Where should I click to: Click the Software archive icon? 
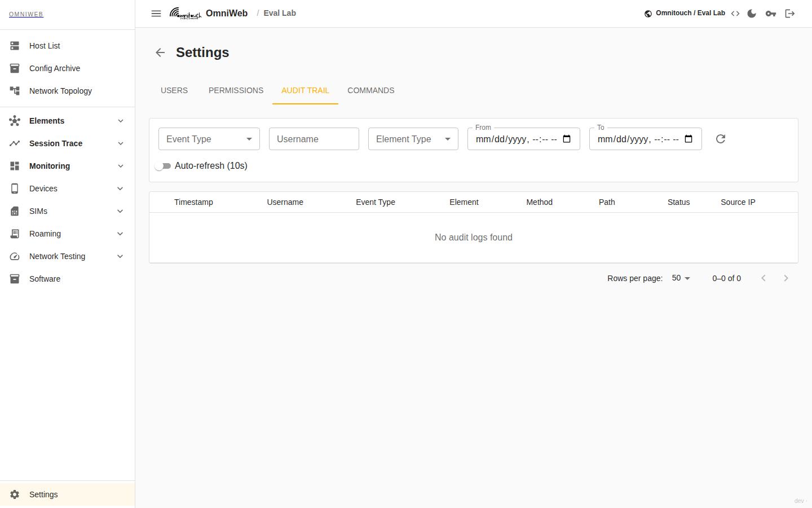tap(15, 279)
